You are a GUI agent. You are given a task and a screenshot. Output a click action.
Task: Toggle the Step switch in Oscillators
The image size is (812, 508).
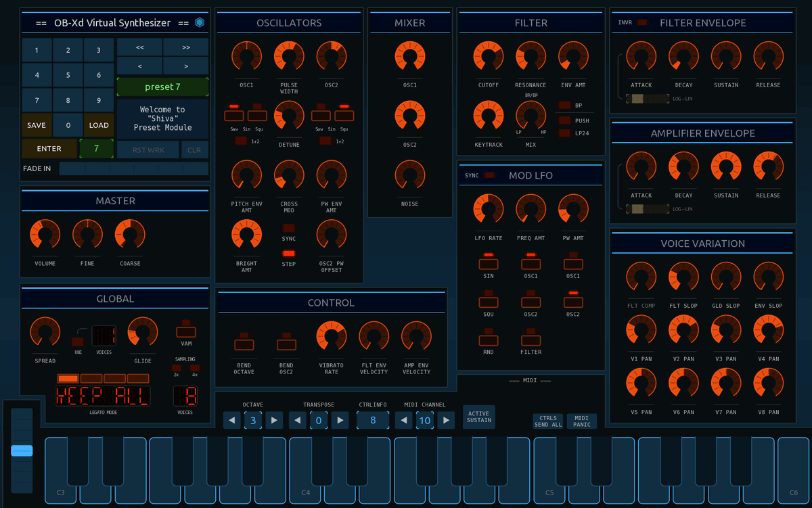(289, 254)
